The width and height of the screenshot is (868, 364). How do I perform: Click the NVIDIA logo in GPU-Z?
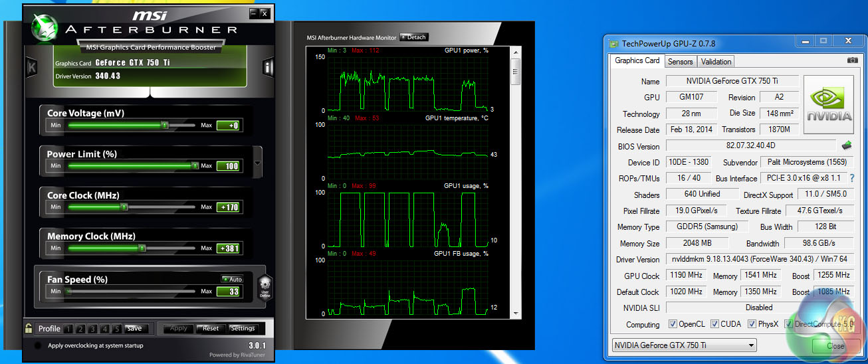(828, 106)
